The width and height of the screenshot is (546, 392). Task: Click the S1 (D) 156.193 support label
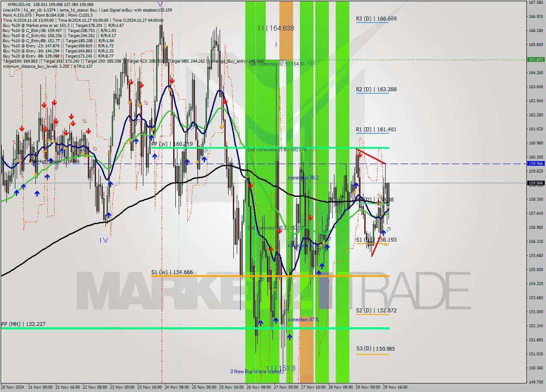point(377,240)
